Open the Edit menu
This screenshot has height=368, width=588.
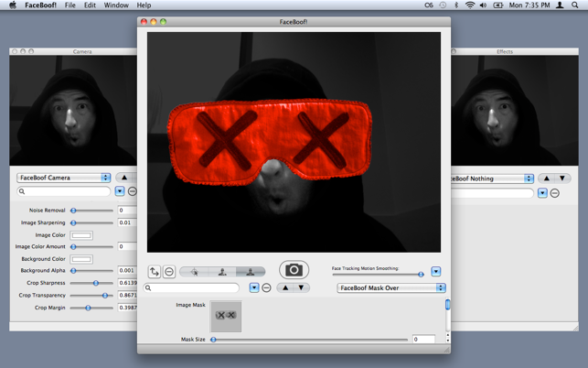tap(90, 5)
